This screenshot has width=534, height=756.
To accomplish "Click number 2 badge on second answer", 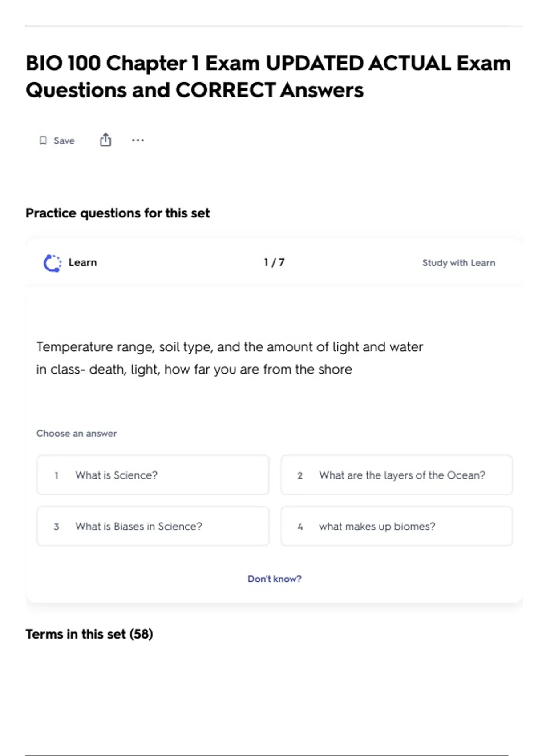I will pyautogui.click(x=300, y=475).
